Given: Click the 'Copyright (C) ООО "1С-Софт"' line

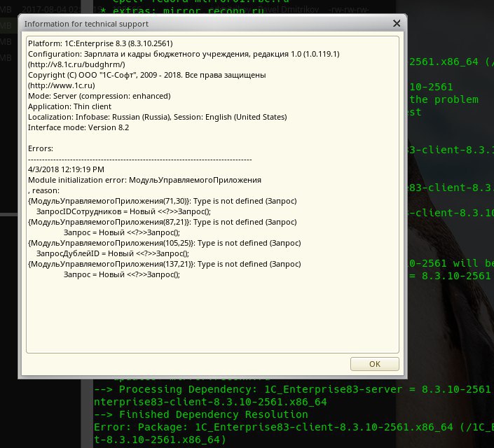Looking at the screenshot, I should point(147,75).
